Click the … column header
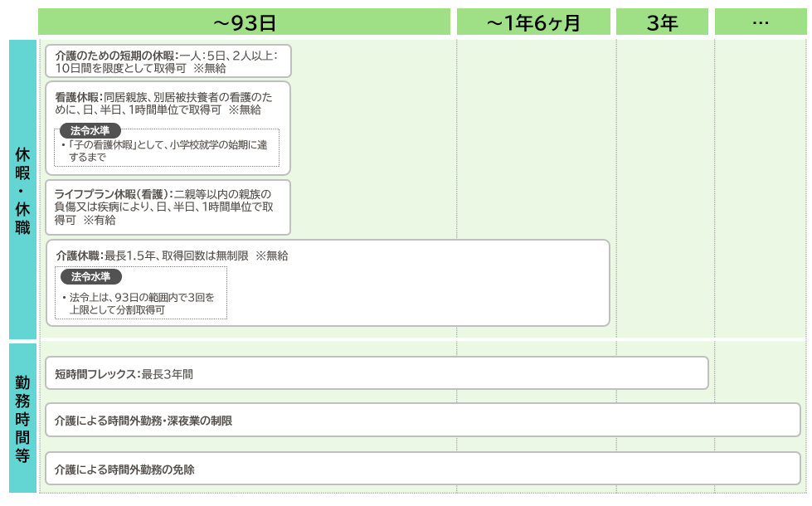Image resolution: width=812 pixels, height=506 pixels. pyautogui.click(x=761, y=22)
